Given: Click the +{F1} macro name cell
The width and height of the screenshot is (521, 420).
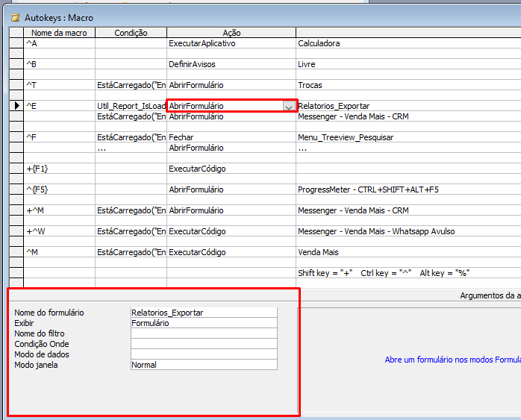Looking at the screenshot, I should pyautogui.click(x=59, y=169).
